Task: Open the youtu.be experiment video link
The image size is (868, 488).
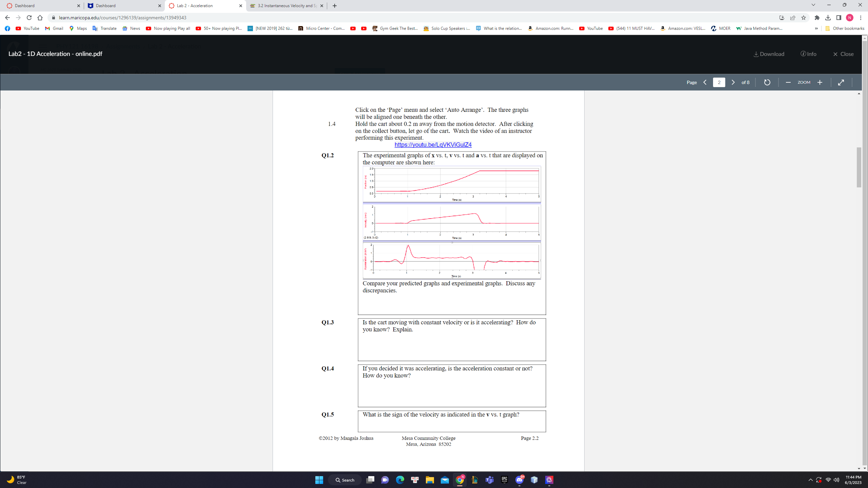Action: 433,145
